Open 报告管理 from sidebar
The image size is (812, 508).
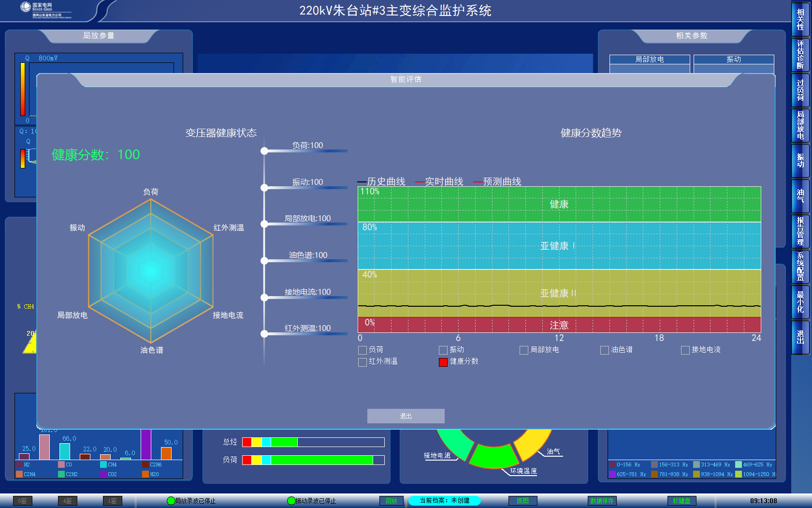pos(800,231)
